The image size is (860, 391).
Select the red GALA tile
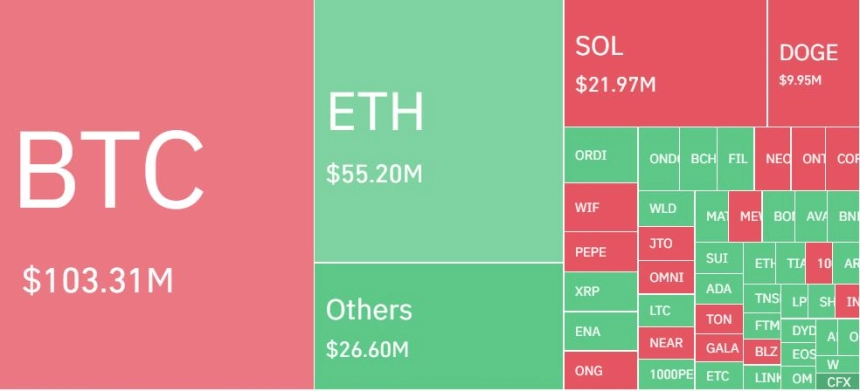(x=719, y=347)
